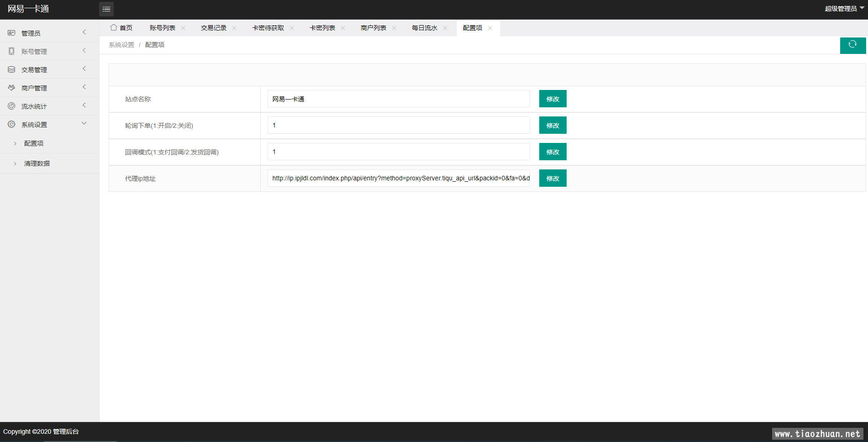Image resolution: width=868 pixels, height=442 pixels.
Task: Collapse the 系统设置 menu chevron
Action: (x=84, y=123)
